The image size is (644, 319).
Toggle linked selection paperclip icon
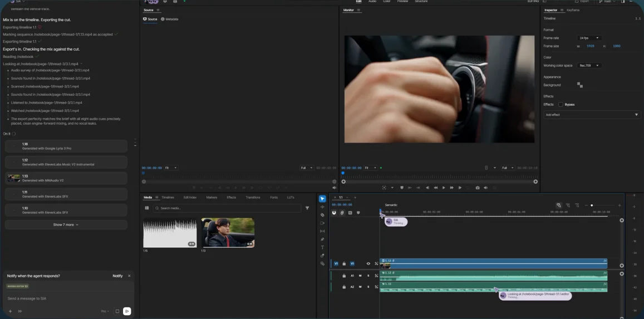click(x=342, y=213)
